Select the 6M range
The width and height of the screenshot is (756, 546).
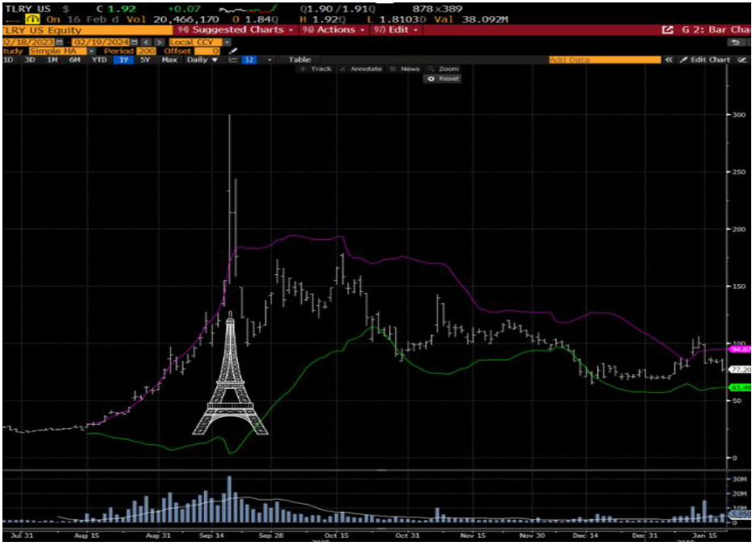coord(74,60)
